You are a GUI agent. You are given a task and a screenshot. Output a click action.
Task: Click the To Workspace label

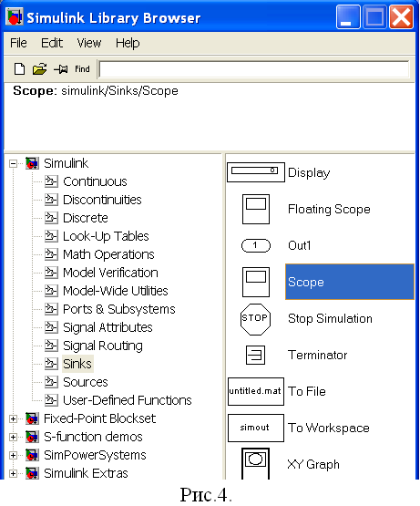pyautogui.click(x=328, y=429)
